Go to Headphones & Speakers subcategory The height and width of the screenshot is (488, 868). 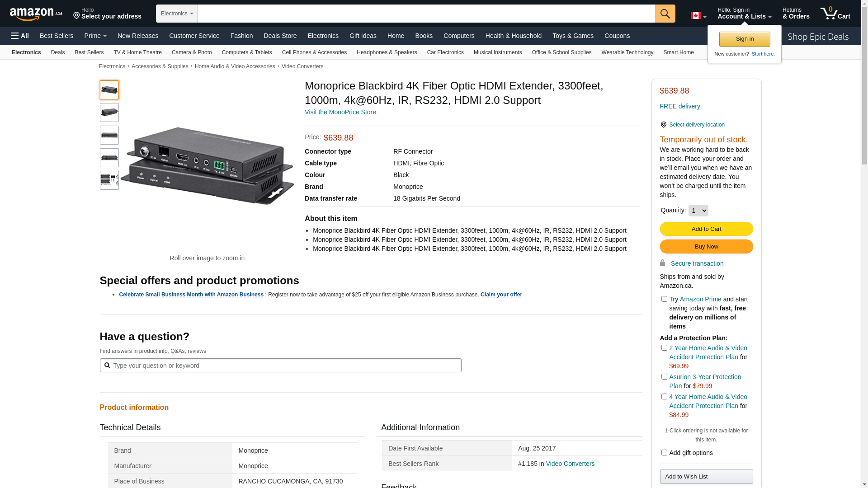[387, 52]
